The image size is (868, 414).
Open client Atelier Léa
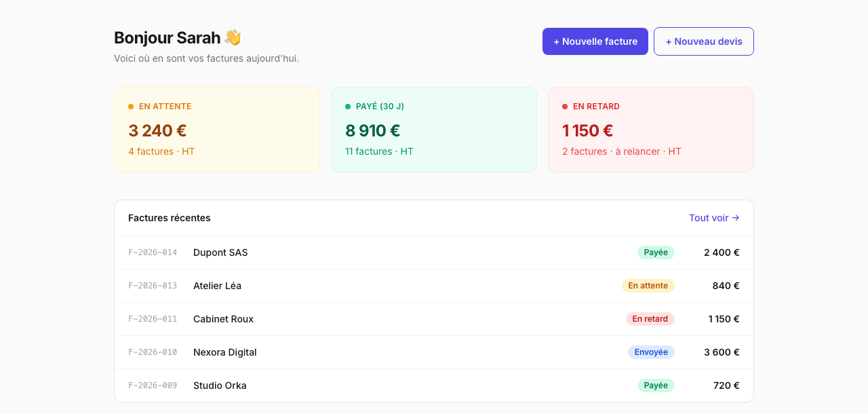pos(217,286)
